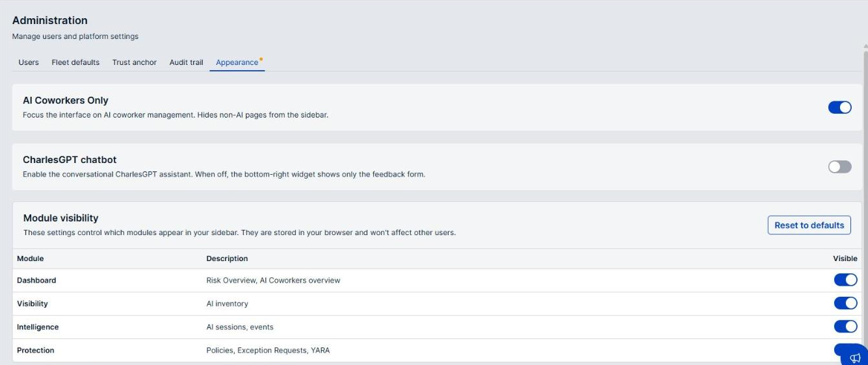868x365 pixels.
Task: Click the Visible column header
Action: coord(845,258)
